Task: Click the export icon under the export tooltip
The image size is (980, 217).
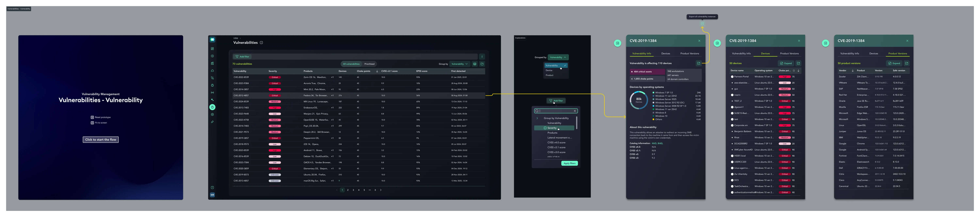Action: [702, 23]
